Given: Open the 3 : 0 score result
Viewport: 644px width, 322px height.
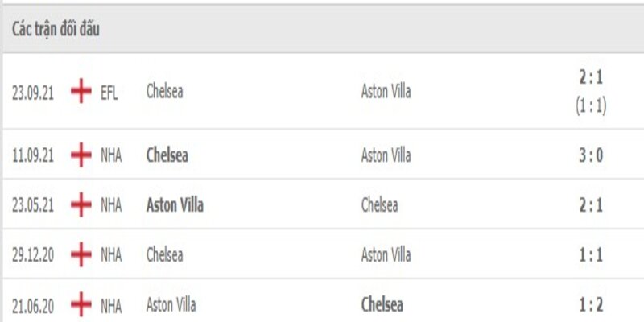Looking at the screenshot, I should coord(591,155).
